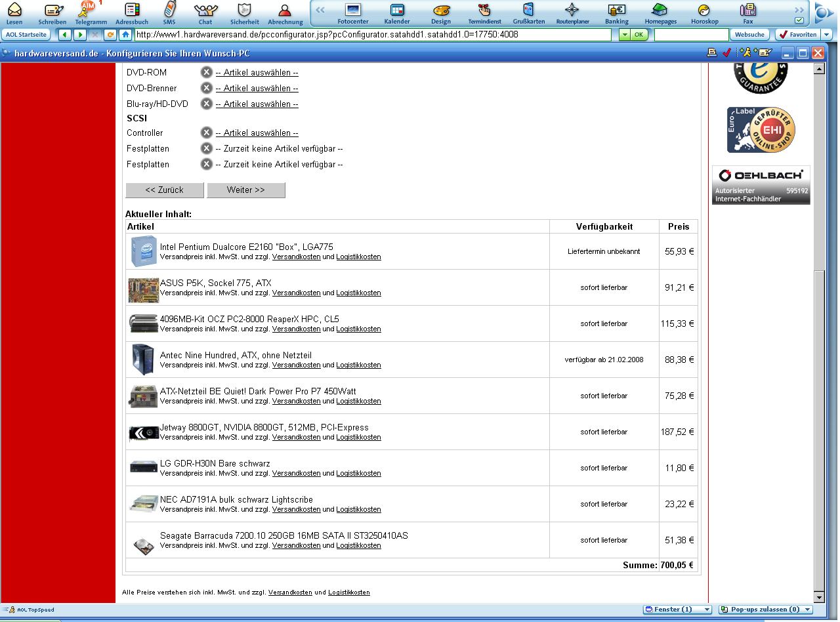Click the Weiter >> button
Image resolution: width=840 pixels, height=622 pixels.
coord(246,190)
